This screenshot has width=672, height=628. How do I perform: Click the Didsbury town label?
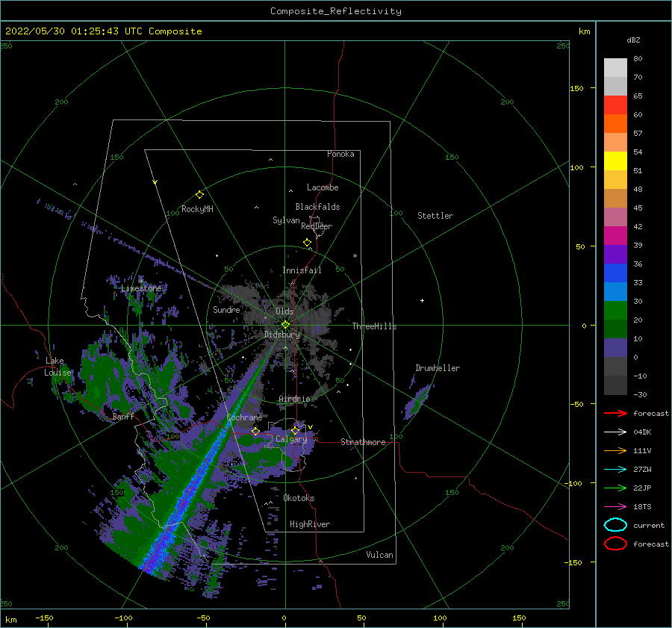(x=282, y=335)
